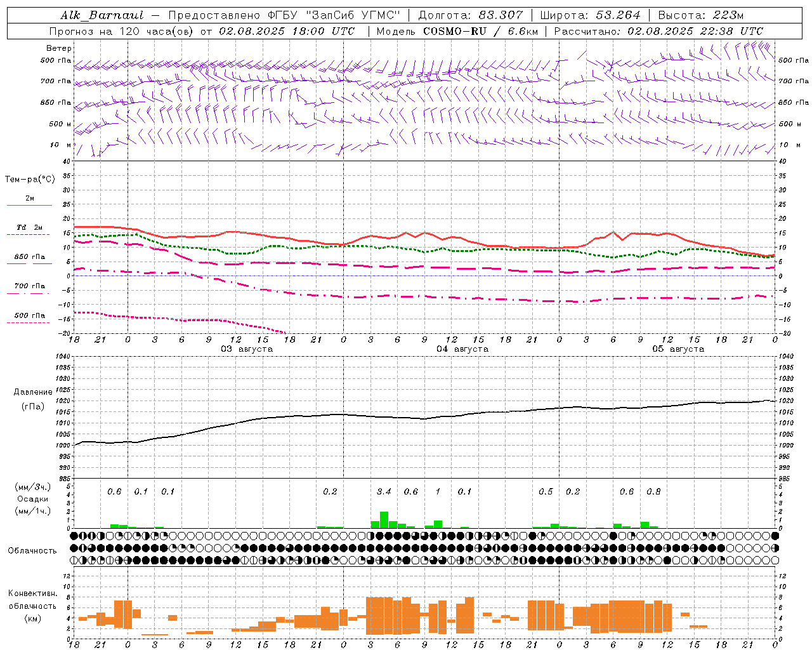Click the 0.5 precipitation total value

click(546, 491)
